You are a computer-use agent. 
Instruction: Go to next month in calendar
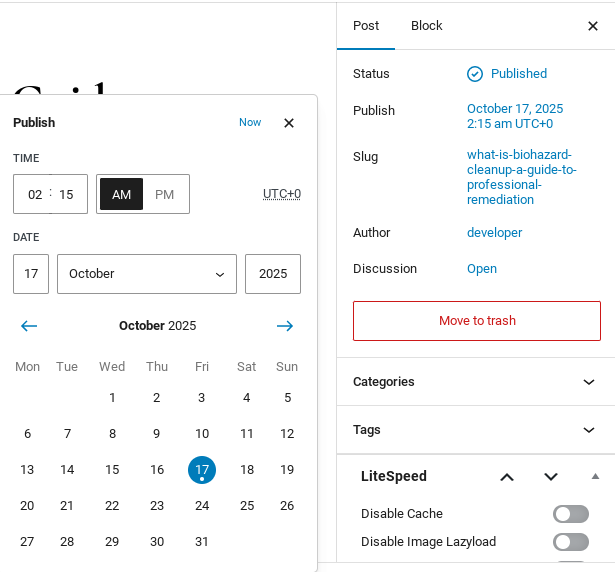(285, 326)
